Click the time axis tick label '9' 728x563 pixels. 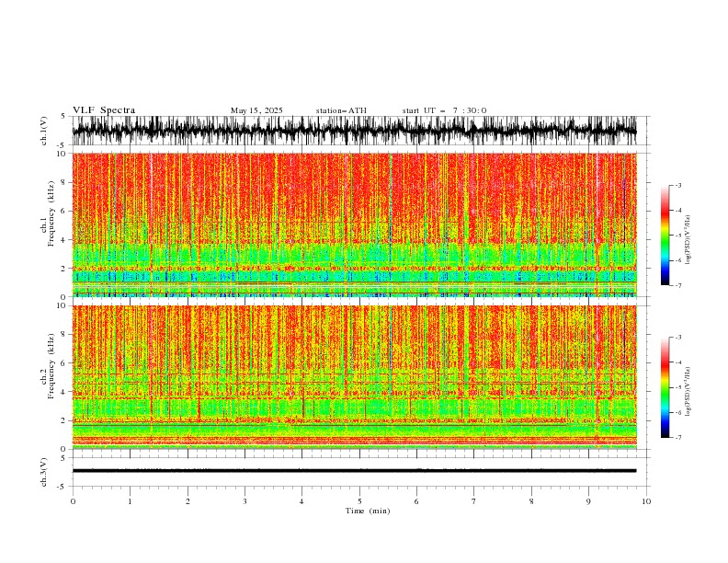pos(588,501)
